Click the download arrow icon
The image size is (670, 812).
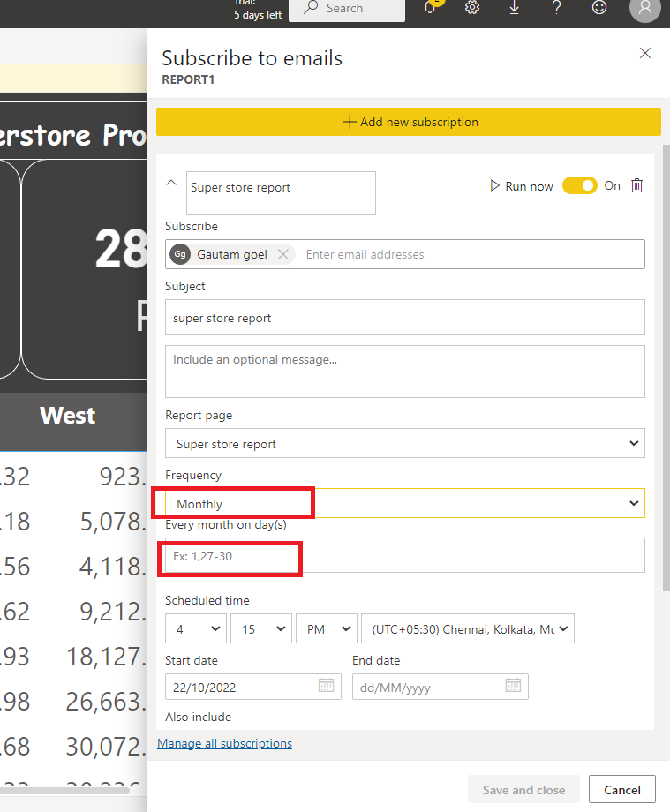[514, 7]
